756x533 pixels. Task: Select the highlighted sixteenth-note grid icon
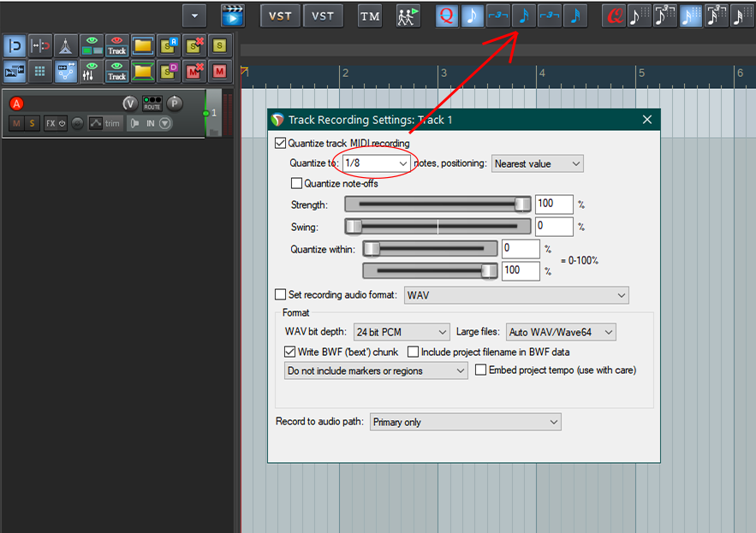(x=690, y=16)
